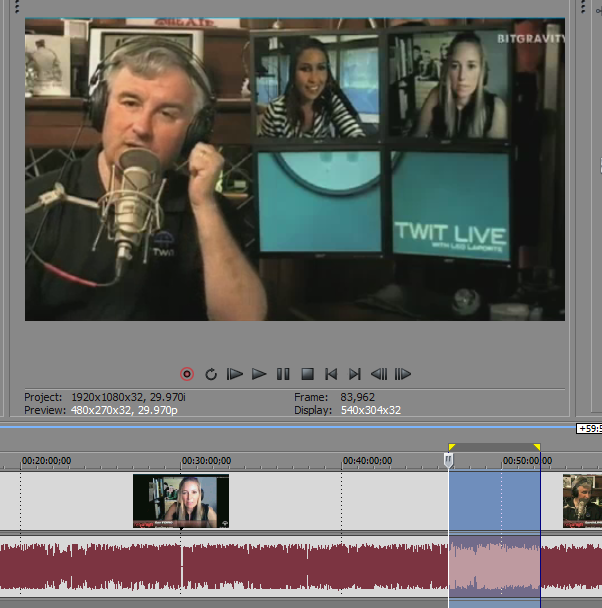
Task: Click the left dotted panel grip handle
Action: [x=17, y=7]
